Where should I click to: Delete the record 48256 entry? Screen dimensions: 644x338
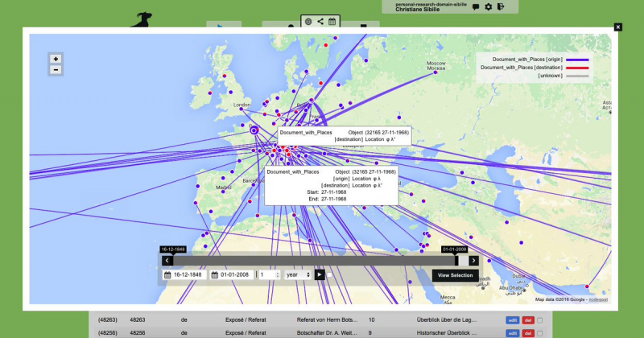coord(527,332)
